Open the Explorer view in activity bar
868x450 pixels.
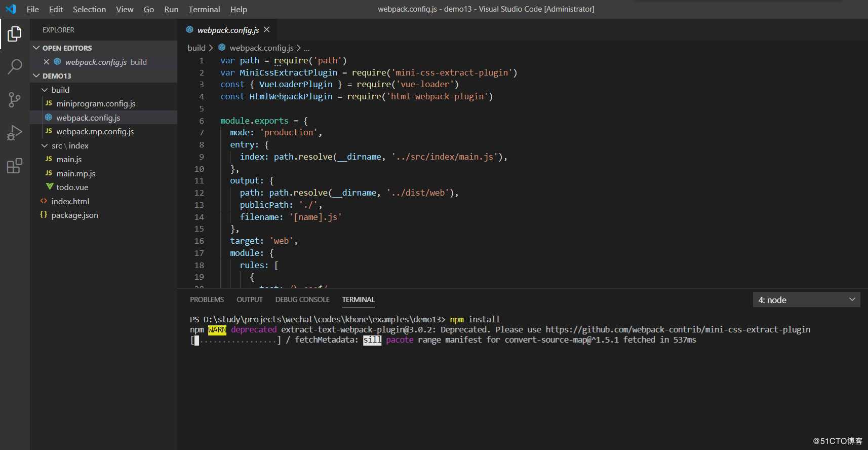pyautogui.click(x=15, y=34)
